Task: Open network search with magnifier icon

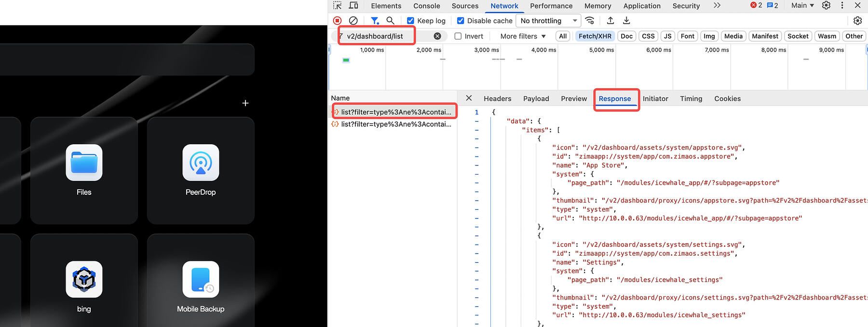Action: (391, 21)
